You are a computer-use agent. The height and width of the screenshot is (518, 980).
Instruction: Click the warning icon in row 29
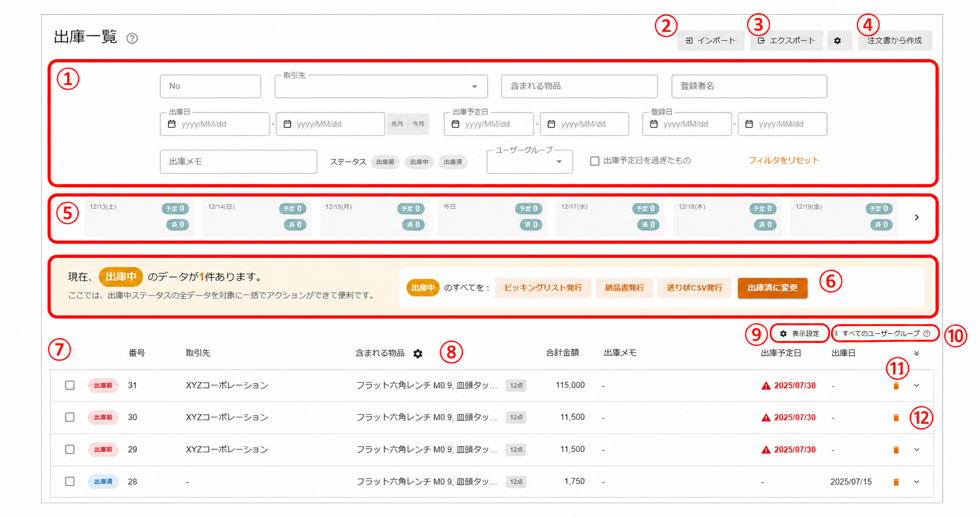tap(766, 450)
